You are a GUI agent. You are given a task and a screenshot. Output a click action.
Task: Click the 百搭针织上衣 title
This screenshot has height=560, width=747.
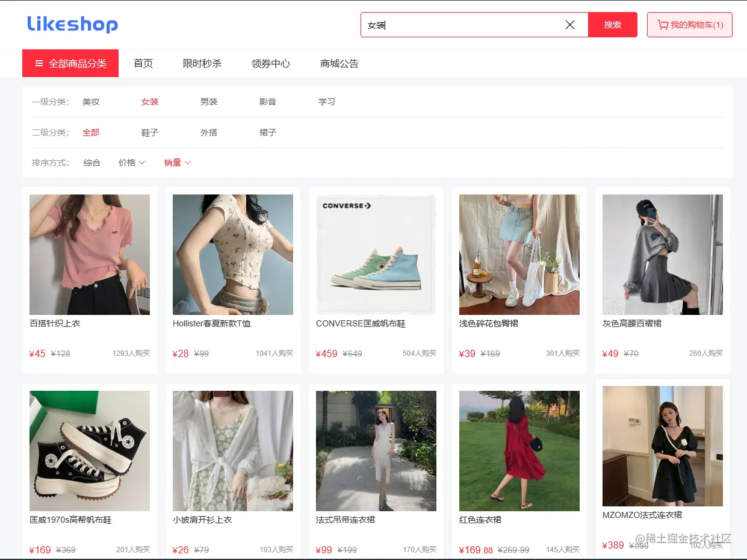point(55,323)
